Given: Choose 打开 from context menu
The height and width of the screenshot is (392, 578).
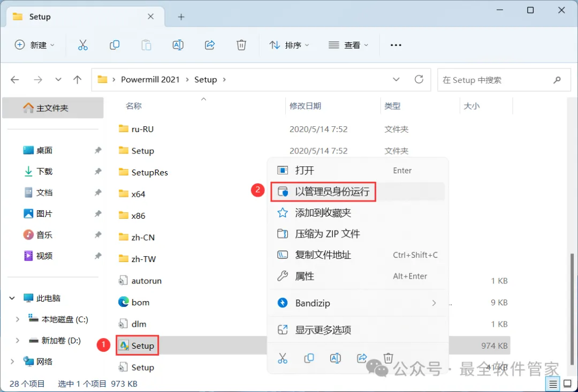Looking at the screenshot, I should pos(358,171).
